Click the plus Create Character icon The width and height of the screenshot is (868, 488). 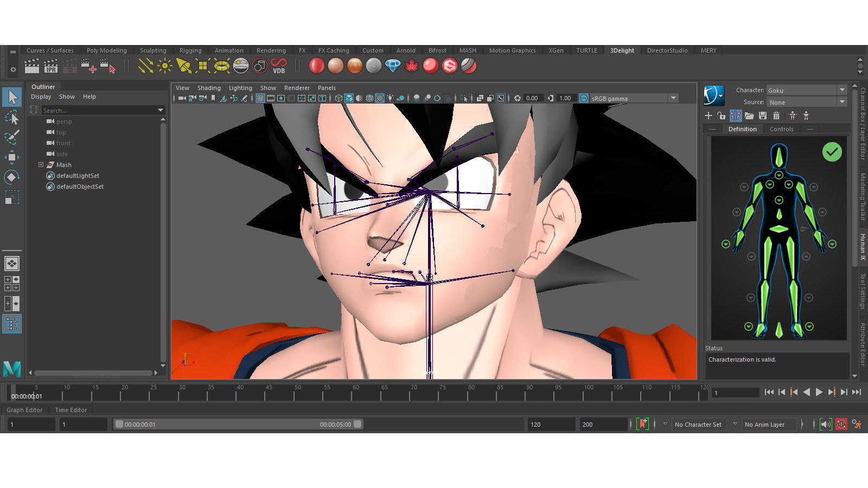pyautogui.click(x=709, y=115)
